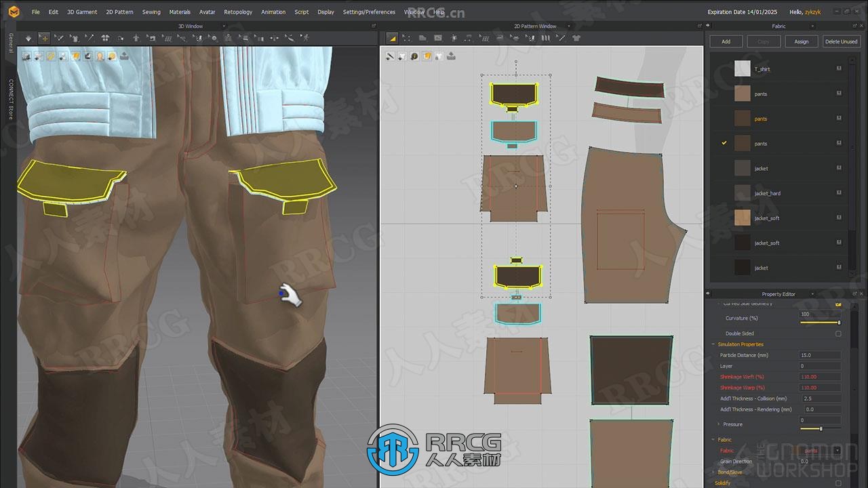Undock the 3D Window with its corner icon
868x488 pixels.
point(374,26)
